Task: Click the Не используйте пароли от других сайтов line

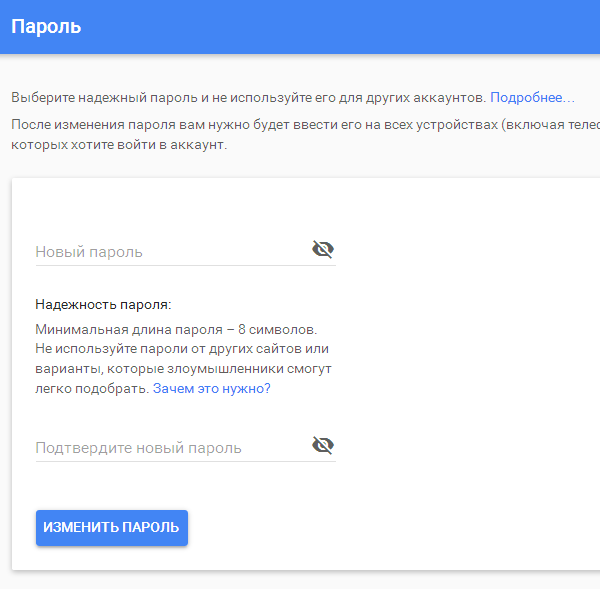Action: 182,349
